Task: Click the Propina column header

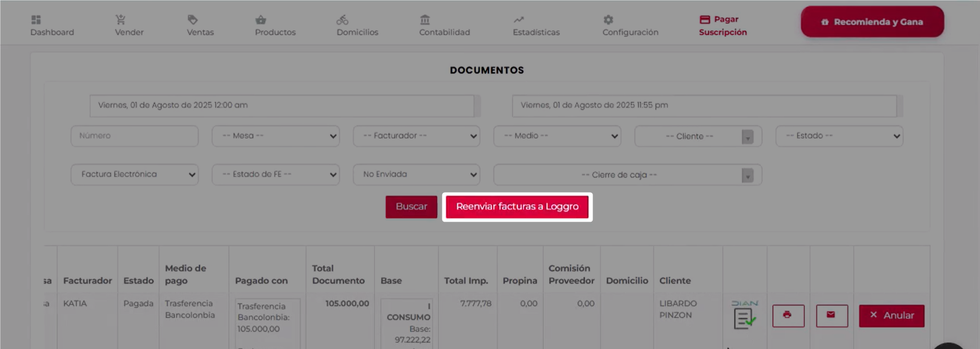Action: 520,281
